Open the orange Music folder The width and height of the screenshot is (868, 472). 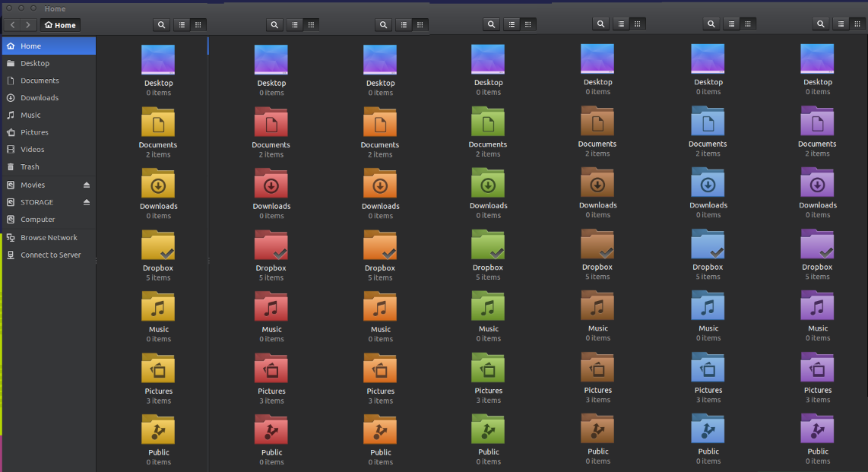(380, 306)
